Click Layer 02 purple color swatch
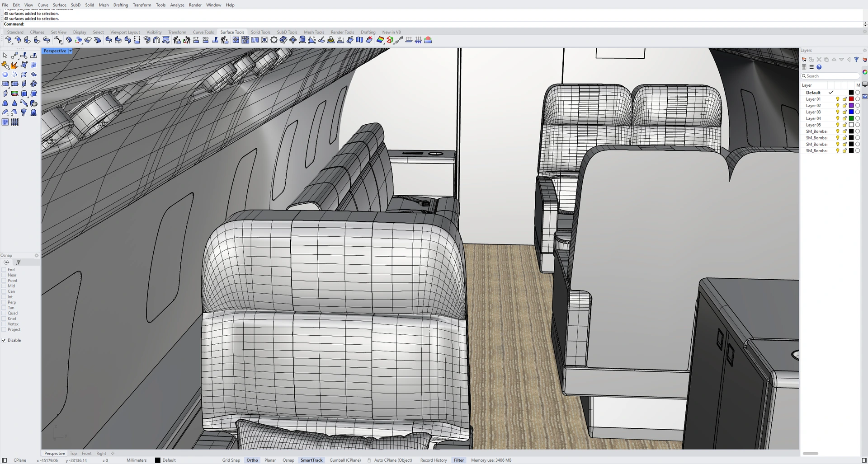Viewport: 868px width, 464px height. point(851,106)
